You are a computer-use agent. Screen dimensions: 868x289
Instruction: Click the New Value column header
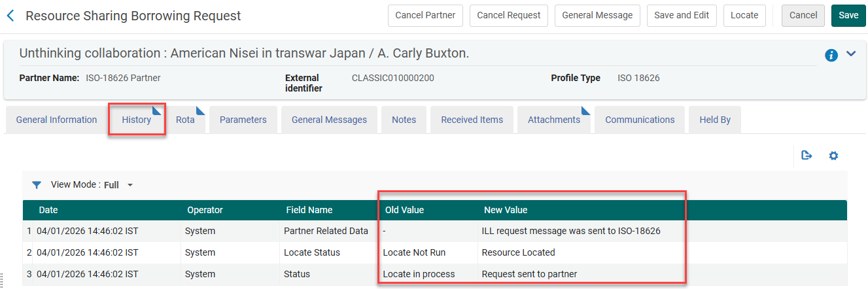[506, 210]
